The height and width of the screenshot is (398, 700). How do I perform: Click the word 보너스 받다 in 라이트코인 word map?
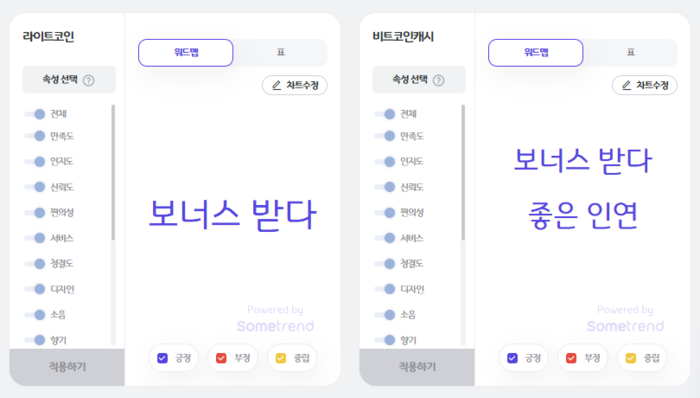(x=233, y=215)
